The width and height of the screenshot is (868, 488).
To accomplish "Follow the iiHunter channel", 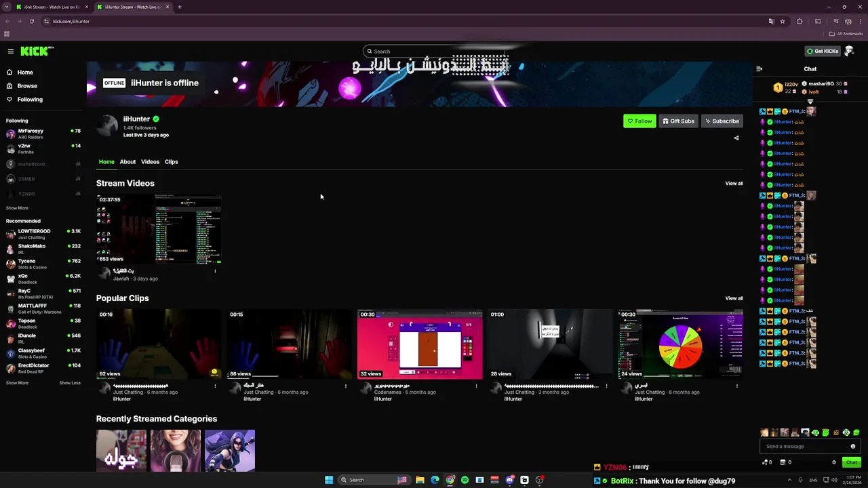I will click(x=639, y=121).
